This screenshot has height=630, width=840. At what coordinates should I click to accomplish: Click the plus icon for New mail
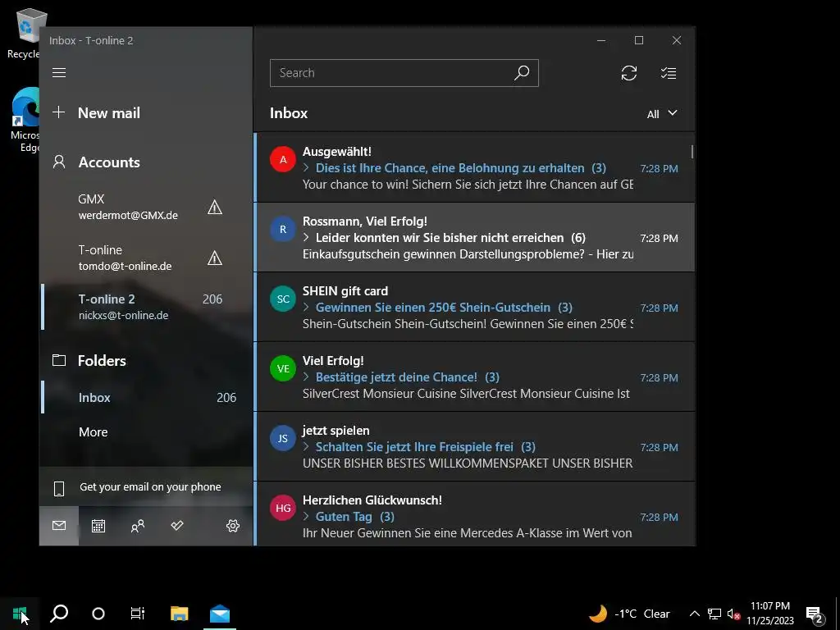click(x=58, y=112)
